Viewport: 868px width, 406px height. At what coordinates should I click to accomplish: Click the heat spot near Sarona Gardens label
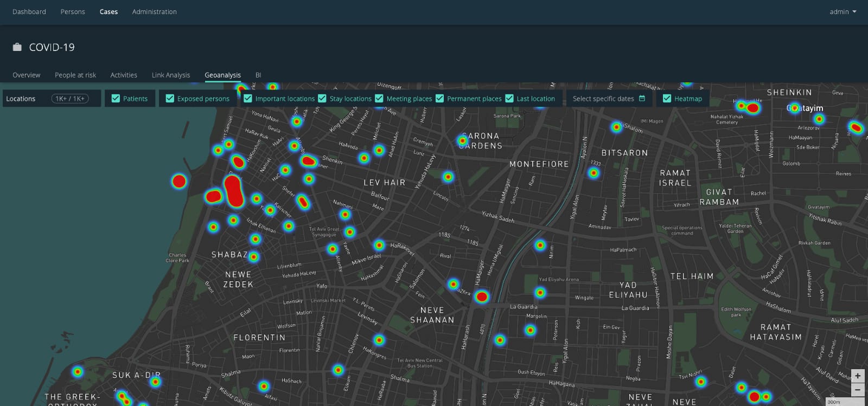click(x=463, y=140)
